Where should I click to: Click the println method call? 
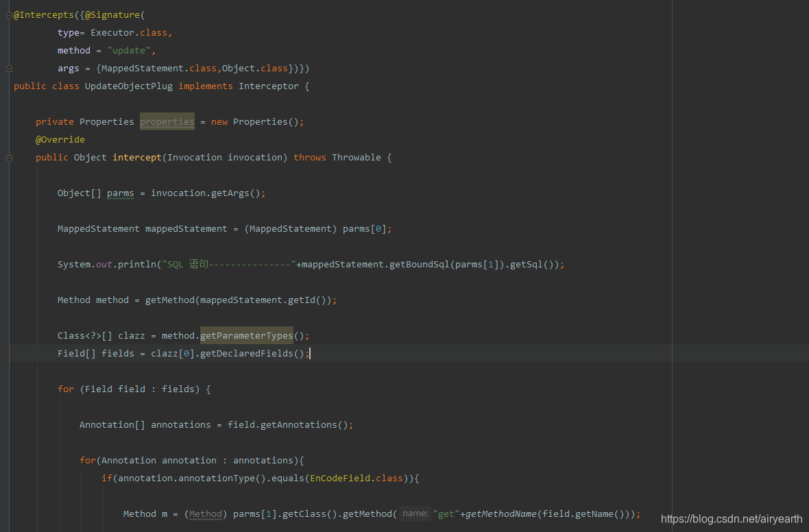[136, 264]
